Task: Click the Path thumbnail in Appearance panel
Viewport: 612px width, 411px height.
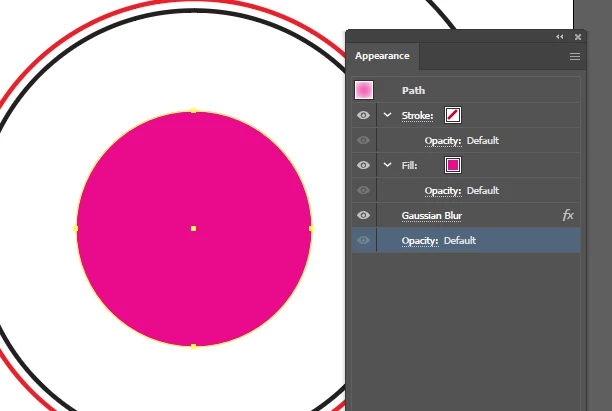Action: coord(364,90)
